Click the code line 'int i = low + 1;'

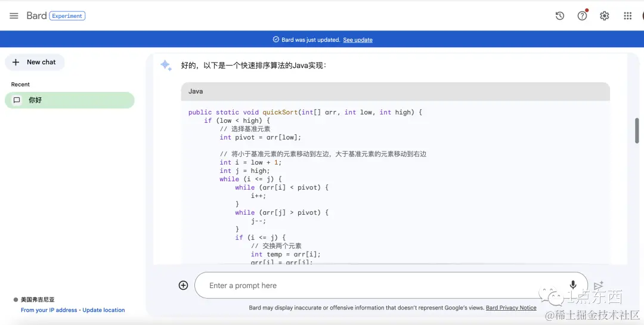click(250, 162)
